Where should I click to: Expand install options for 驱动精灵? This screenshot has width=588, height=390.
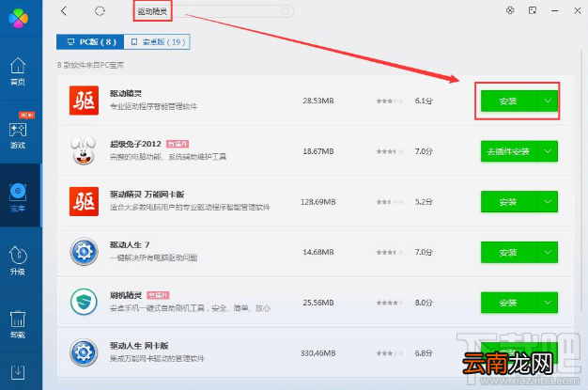coord(548,101)
